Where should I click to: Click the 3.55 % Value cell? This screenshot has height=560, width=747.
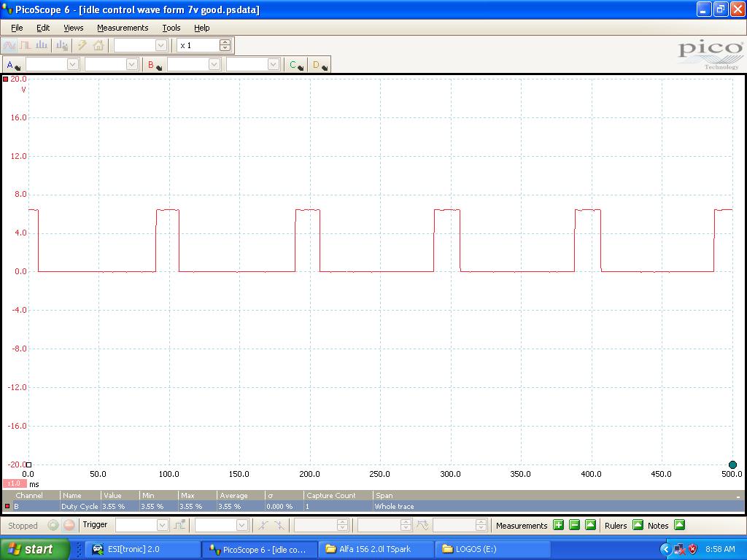point(120,506)
